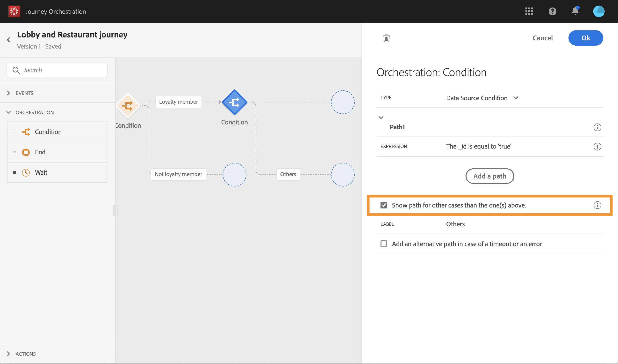Select the orange Condition node on canvas

click(128, 106)
